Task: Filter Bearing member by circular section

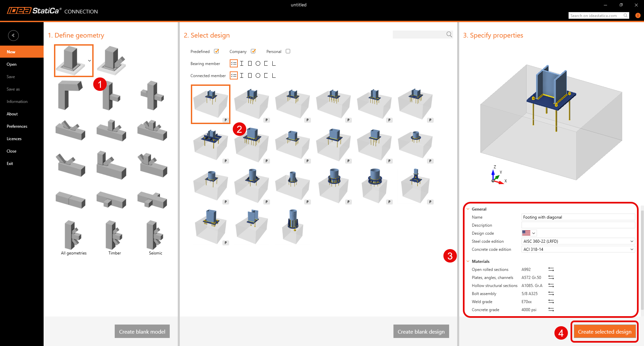Action: point(258,63)
